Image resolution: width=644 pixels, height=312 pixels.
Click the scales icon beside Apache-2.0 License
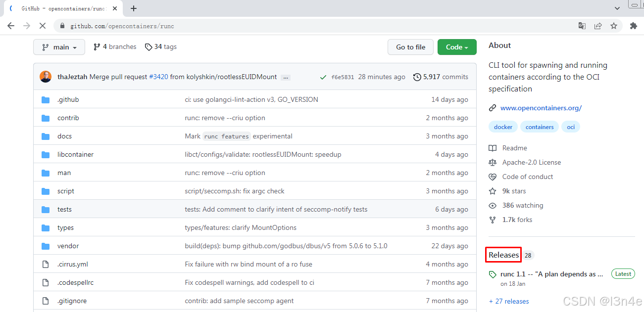point(493,162)
